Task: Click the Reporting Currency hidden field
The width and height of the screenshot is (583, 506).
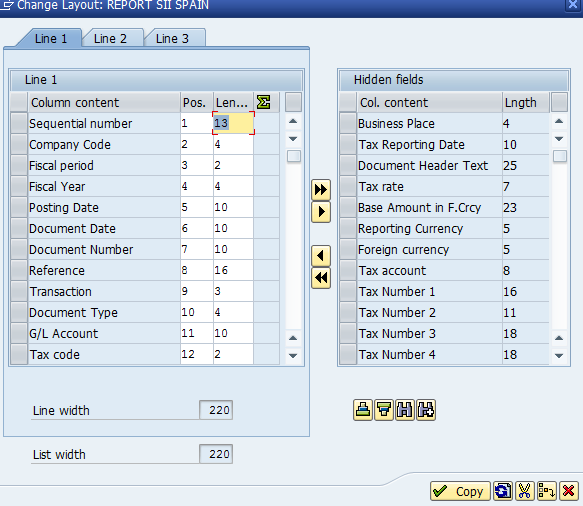Action: [410, 229]
